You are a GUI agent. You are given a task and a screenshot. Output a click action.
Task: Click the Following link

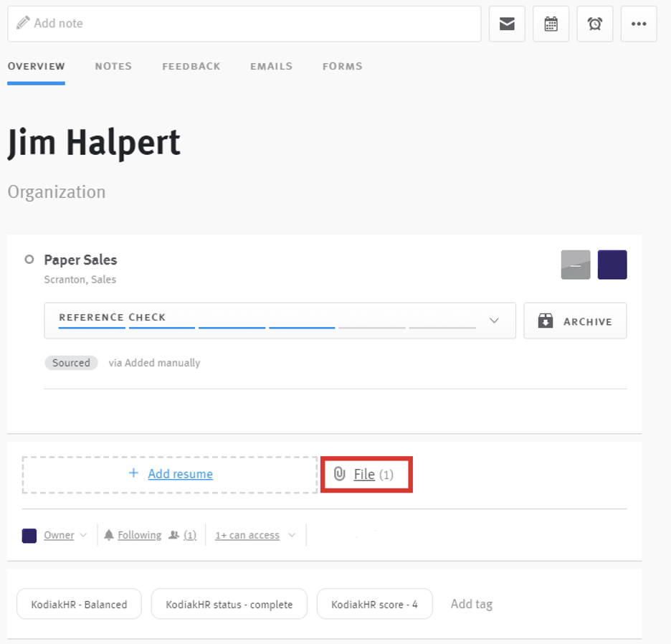tap(140, 535)
